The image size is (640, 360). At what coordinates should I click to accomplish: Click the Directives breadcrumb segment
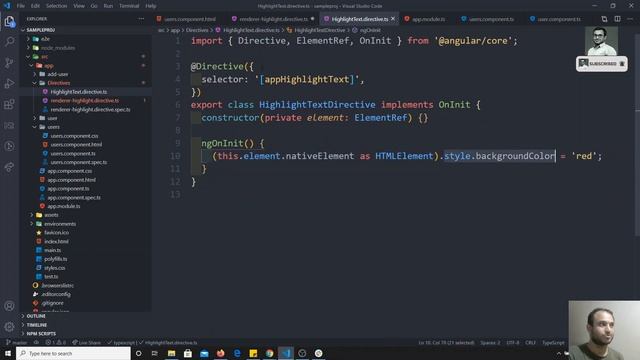(x=197, y=30)
